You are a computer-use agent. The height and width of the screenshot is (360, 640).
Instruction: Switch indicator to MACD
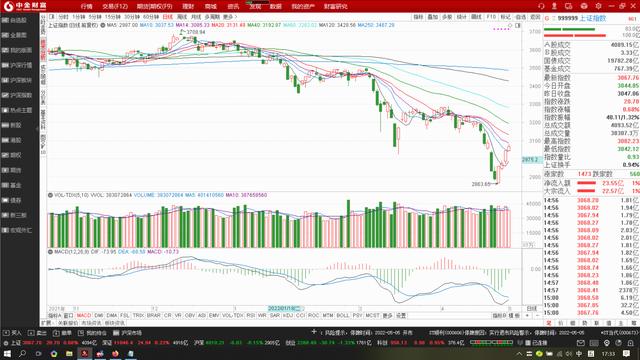pyautogui.click(x=84, y=316)
